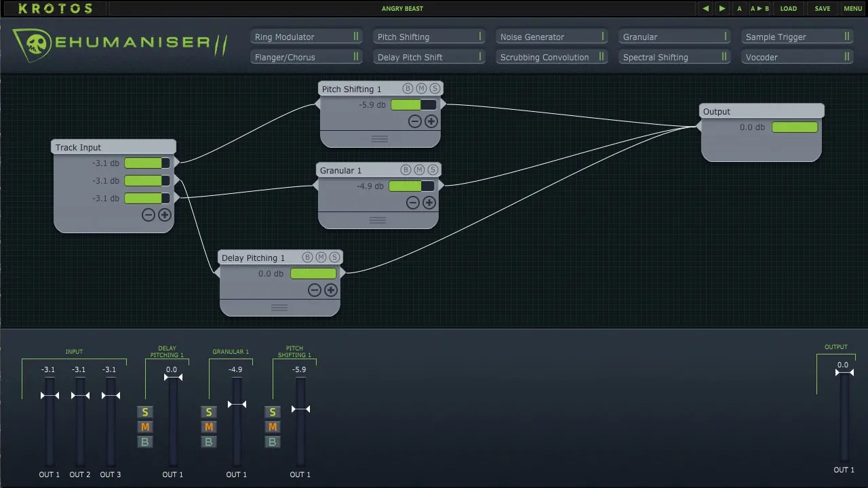Screen dimensions: 868x488
Task: Click the LOAD button
Action: 788,9
